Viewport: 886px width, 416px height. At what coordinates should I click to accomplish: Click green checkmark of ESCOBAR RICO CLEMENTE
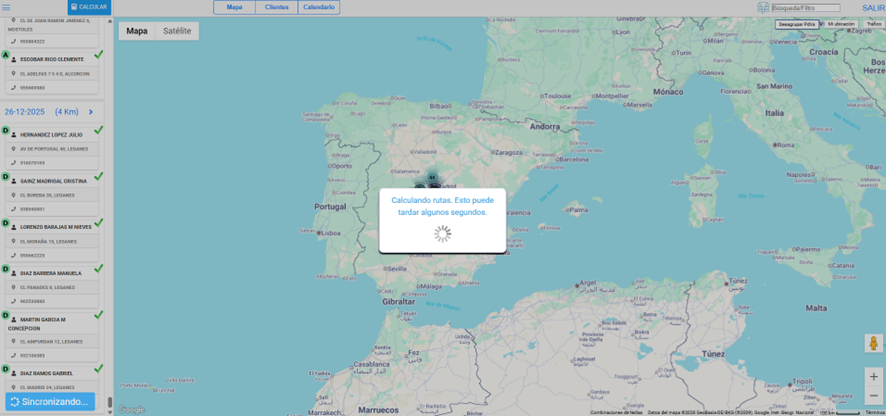click(98, 54)
